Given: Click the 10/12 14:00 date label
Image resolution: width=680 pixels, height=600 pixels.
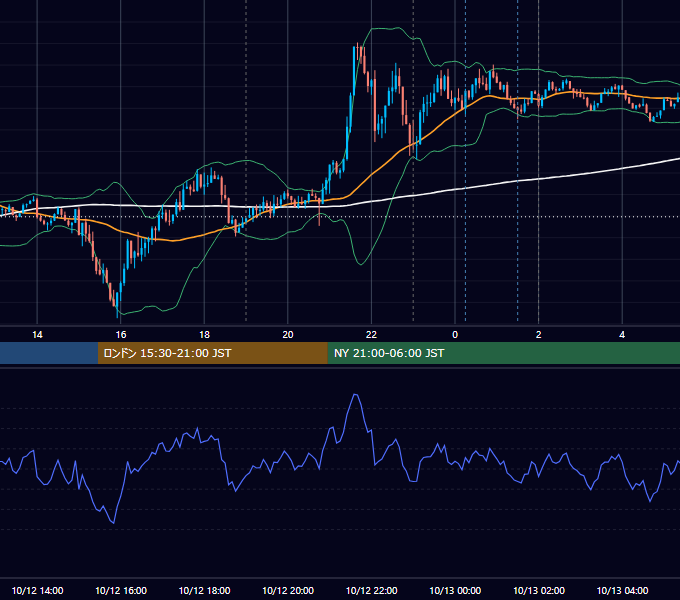Looking at the screenshot, I should (x=37, y=590).
